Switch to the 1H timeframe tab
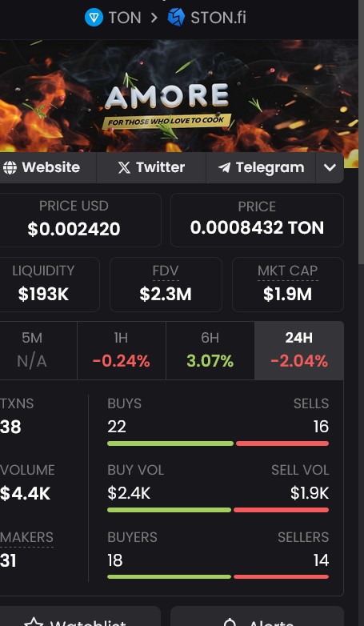 122,351
